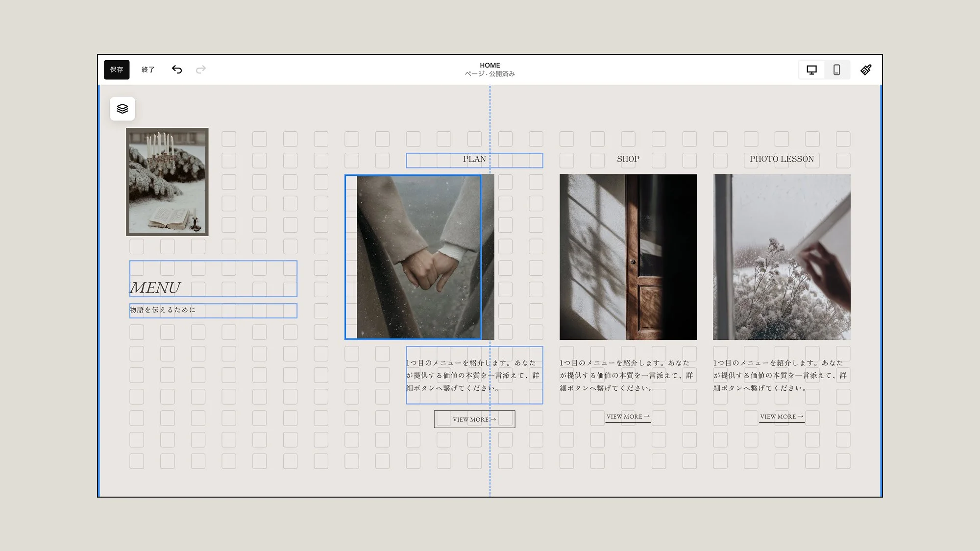
Task: Select the wooden door image
Action: pyautogui.click(x=628, y=257)
